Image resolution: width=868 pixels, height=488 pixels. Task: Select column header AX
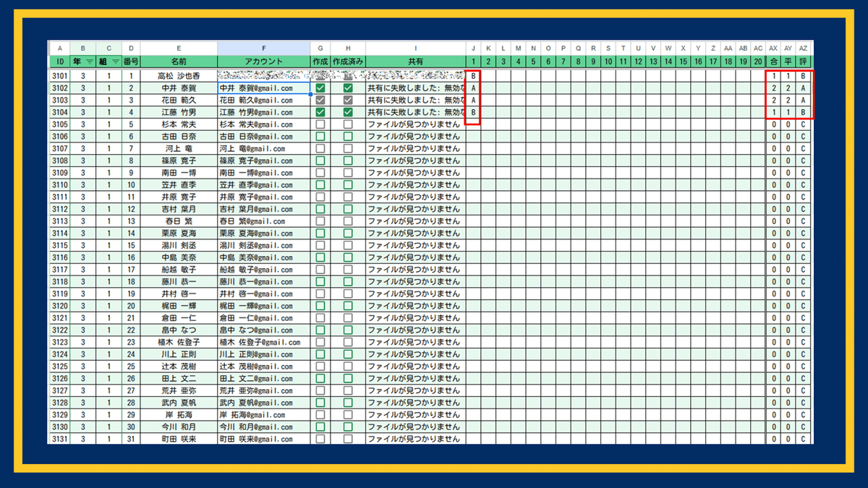[773, 48]
